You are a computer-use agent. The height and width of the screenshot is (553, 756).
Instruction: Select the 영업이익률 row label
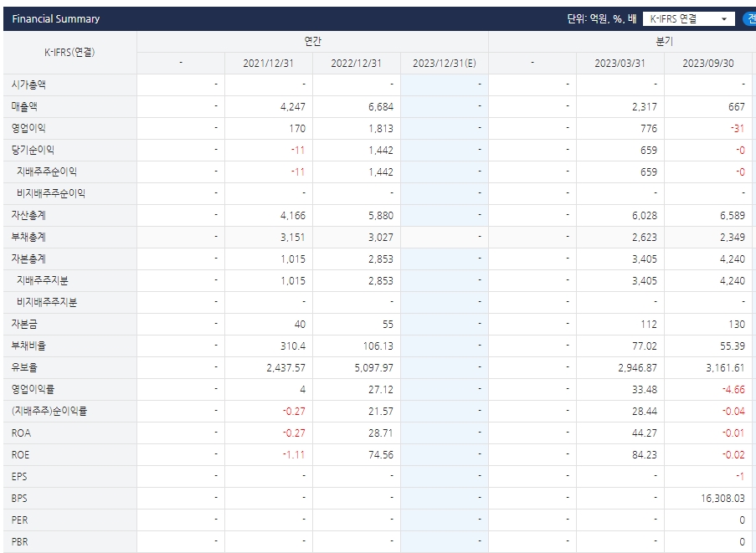point(33,389)
